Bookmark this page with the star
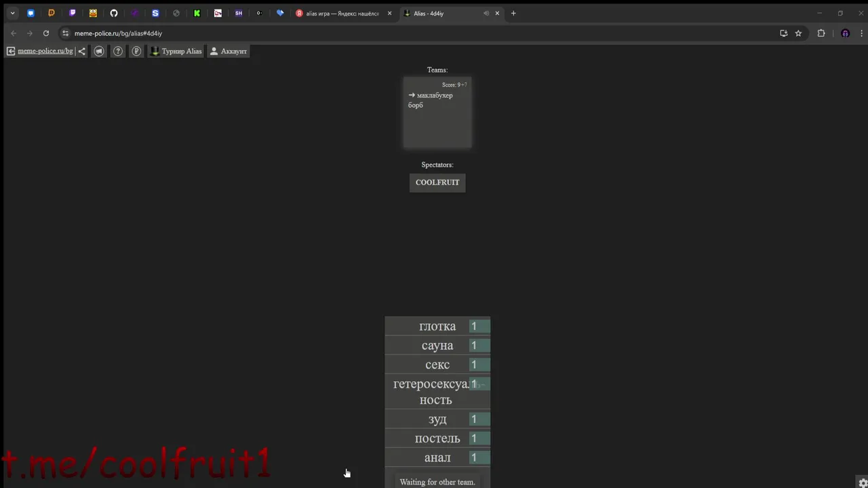Image resolution: width=868 pixels, height=488 pixels. (x=798, y=33)
